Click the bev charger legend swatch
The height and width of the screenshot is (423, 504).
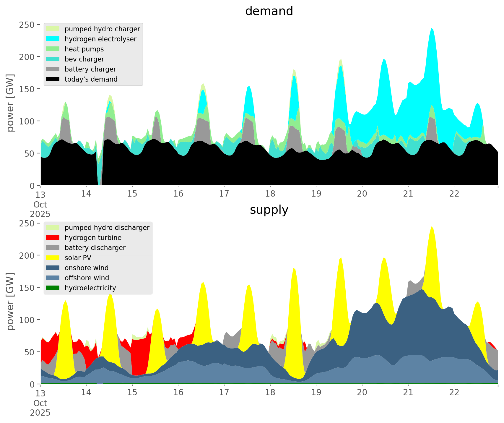coord(53,59)
